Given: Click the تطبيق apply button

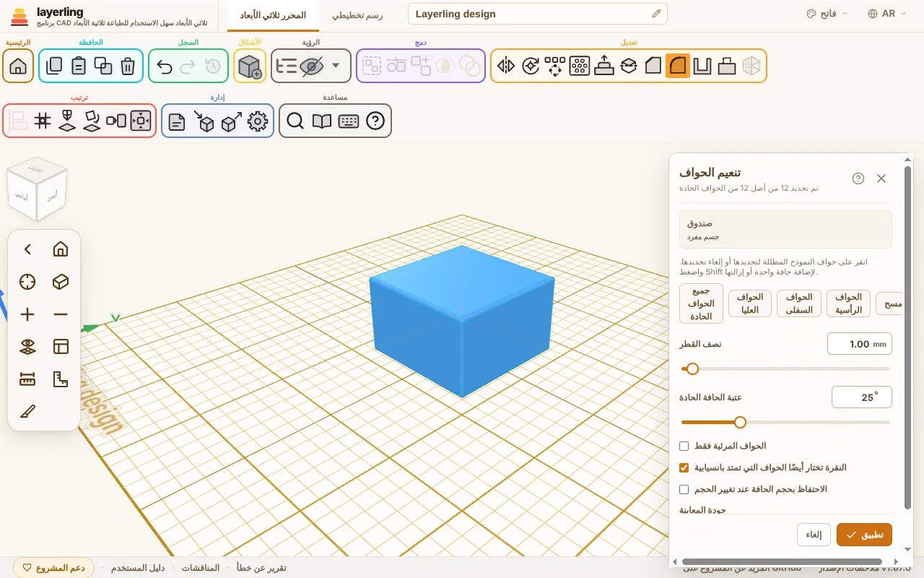Looking at the screenshot, I should [x=864, y=535].
